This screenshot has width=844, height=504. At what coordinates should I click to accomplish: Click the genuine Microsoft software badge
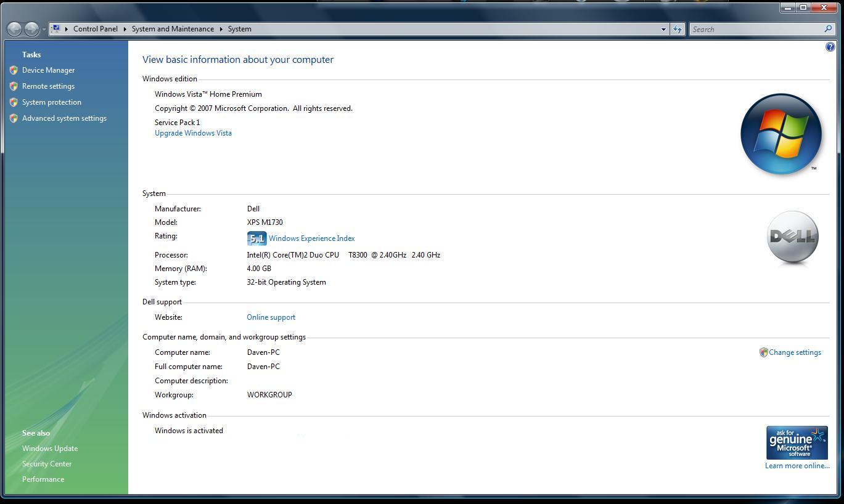797,442
